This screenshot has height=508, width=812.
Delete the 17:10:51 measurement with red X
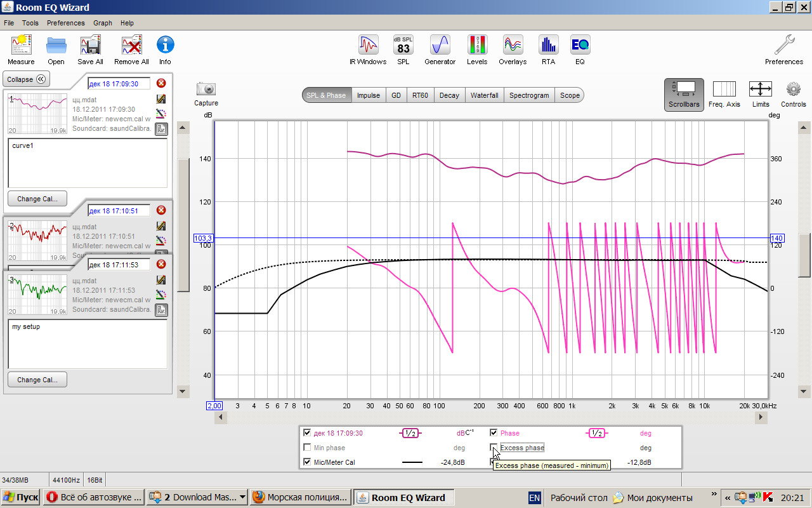pos(161,210)
